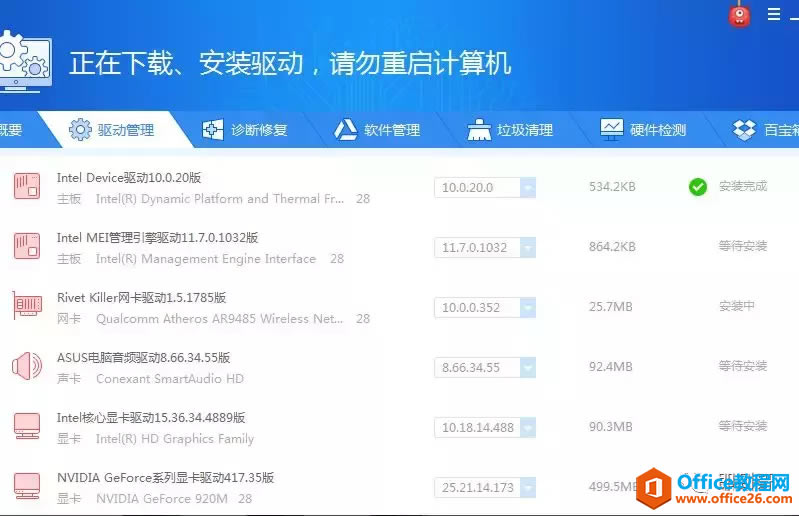The height and width of the screenshot is (516, 799).
Task: Click the 安装中 status for Rivet Killer
Action: pos(737,306)
